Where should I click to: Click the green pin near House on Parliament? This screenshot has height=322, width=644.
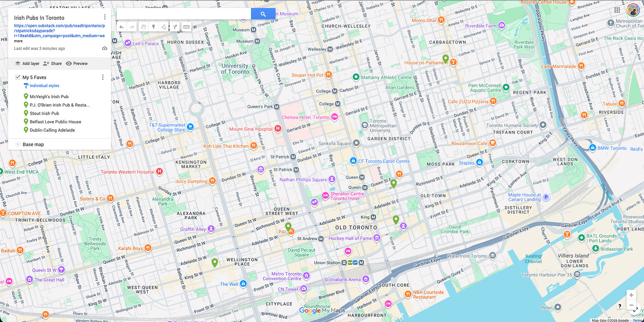[x=446, y=59]
